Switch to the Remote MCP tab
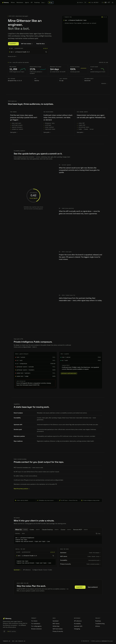 pyautogui.click(x=80, y=530)
